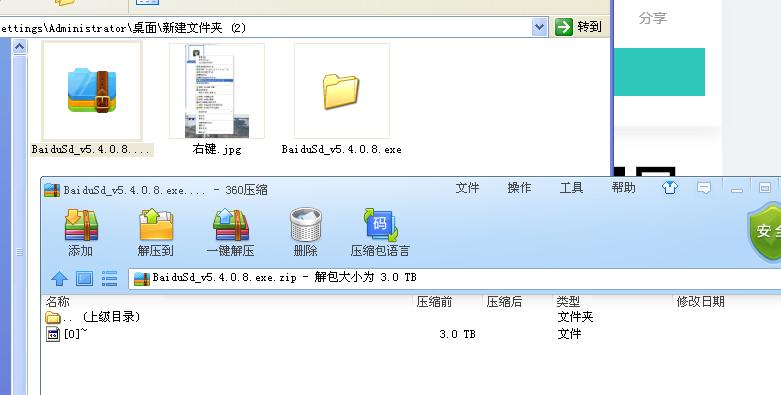The height and width of the screenshot is (395, 781).
Task: Click the 转到 (Go) button in Explorer
Action: 578,27
